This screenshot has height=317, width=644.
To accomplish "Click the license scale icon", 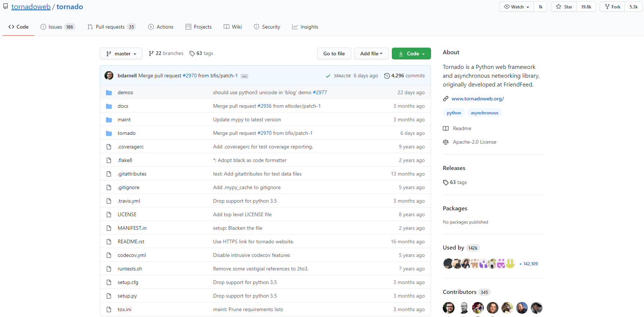I will point(446,142).
